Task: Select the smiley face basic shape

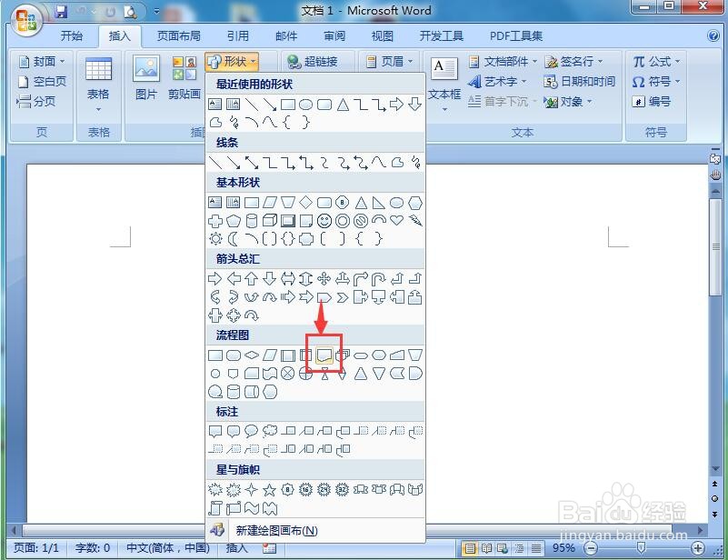Action: click(324, 221)
